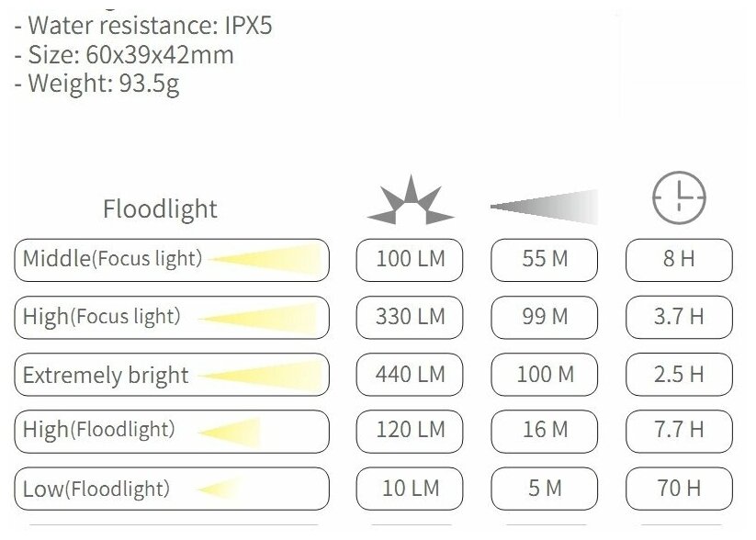Click the short beam in Low(Floodlight) row
Screen dimensions: 756x540
(x=219, y=489)
